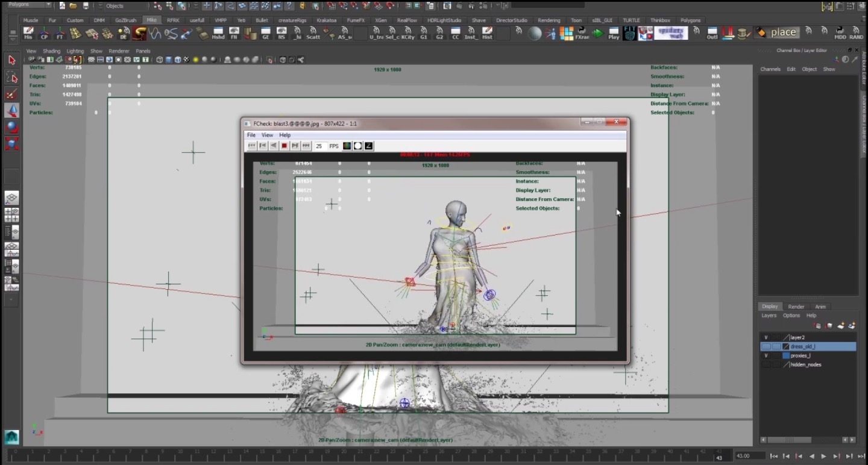
Task: Click the KCity shelf script
Action: coord(408,33)
